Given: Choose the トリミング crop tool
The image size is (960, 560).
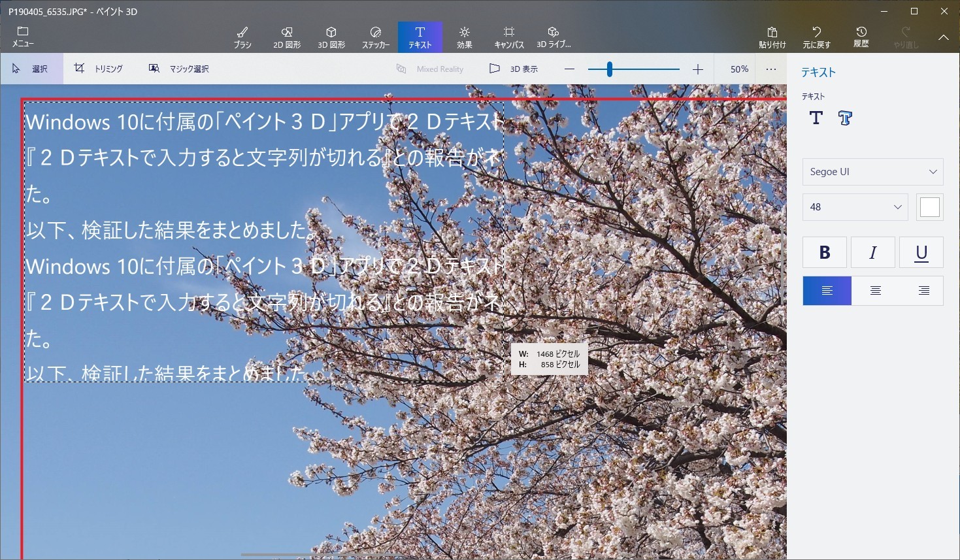Looking at the screenshot, I should click(x=99, y=69).
